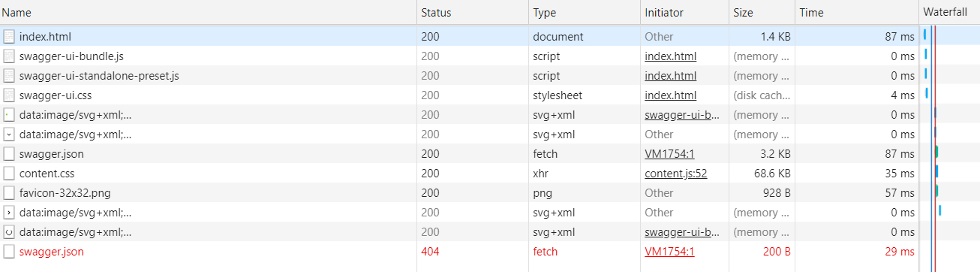The height and width of the screenshot is (272, 980).
Task: Open the Waterfall column header
Action: pos(949,13)
